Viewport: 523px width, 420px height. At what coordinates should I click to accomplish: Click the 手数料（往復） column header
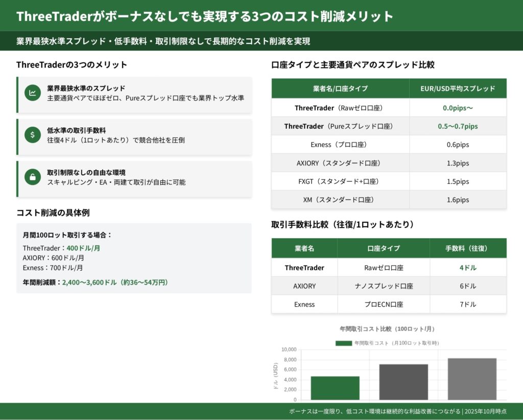click(468, 248)
